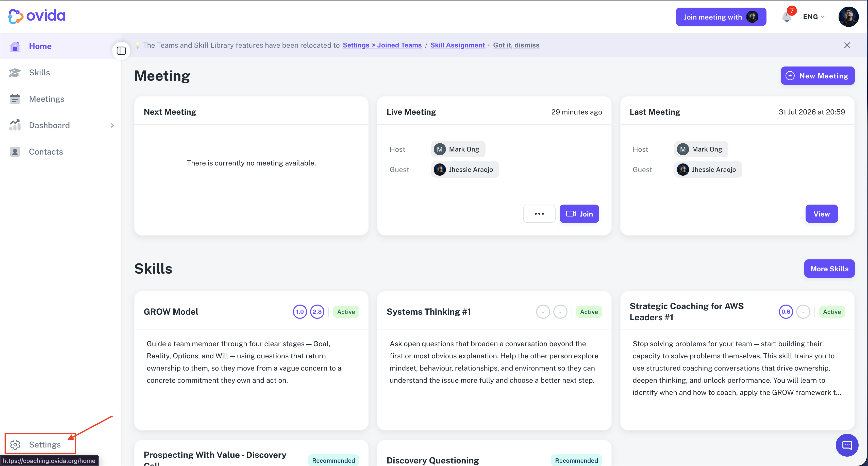868x466 pixels.
Task: Click the Contacts person icon
Action: (15, 152)
